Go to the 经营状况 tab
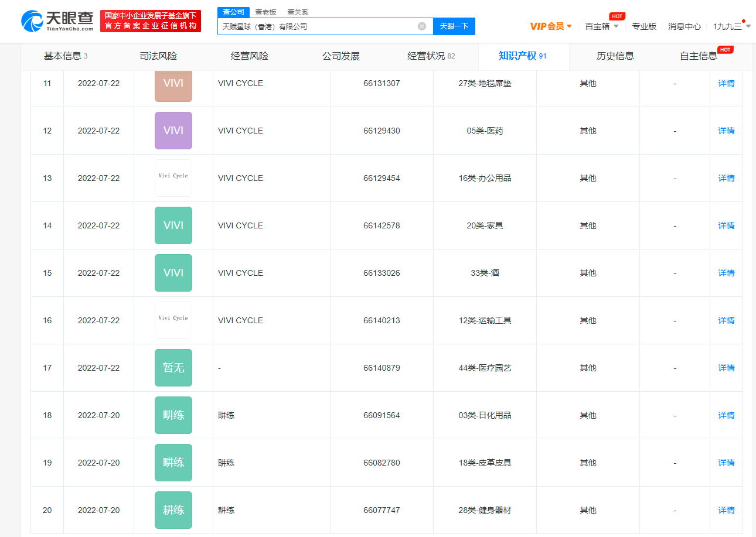This screenshot has width=756, height=537. (431, 56)
